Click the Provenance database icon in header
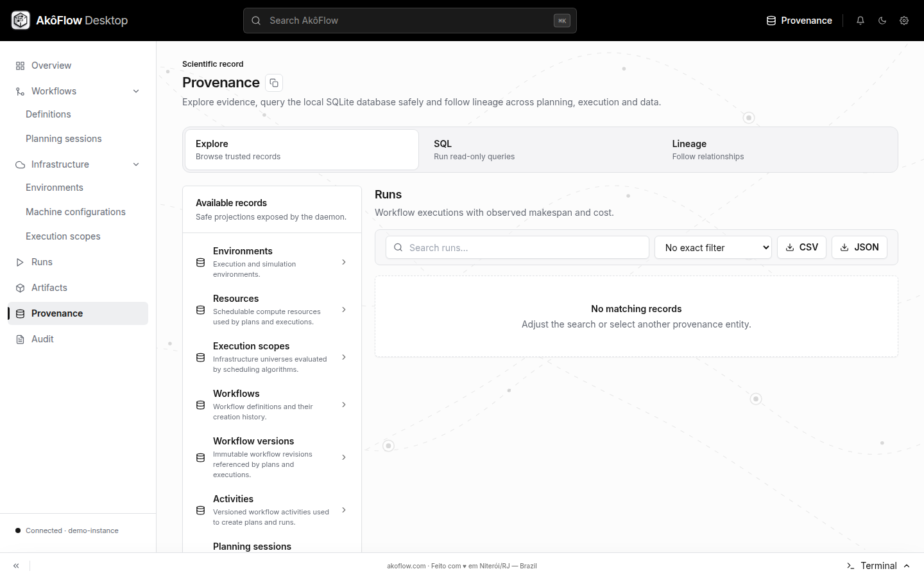 coord(771,21)
